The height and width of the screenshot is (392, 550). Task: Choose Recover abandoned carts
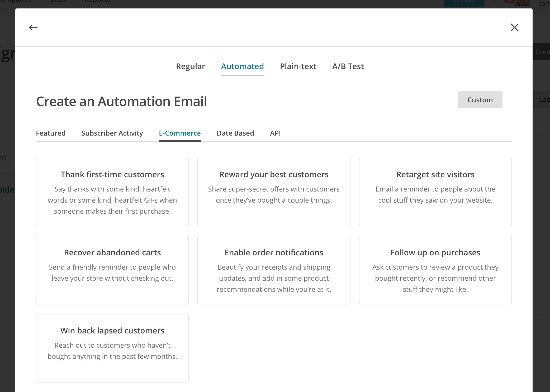click(x=112, y=270)
